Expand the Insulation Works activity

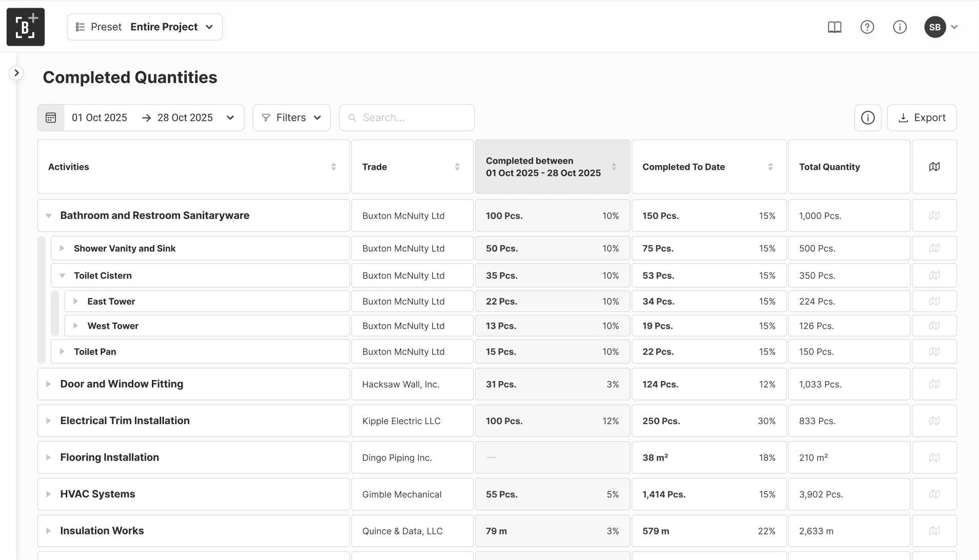(x=48, y=531)
